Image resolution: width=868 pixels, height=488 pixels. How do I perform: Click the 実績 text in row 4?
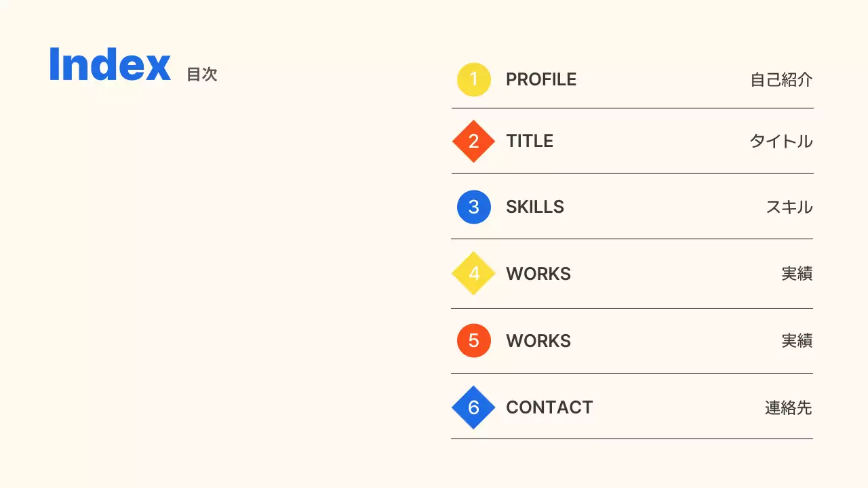797,274
